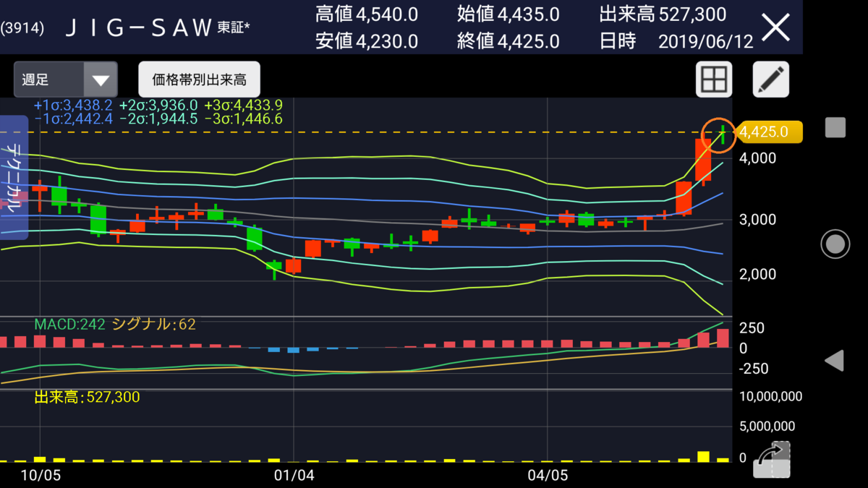Viewport: 868px width, 488px height.
Task: Tap the +3σ:4,433.9 band label
Action: [x=243, y=105]
